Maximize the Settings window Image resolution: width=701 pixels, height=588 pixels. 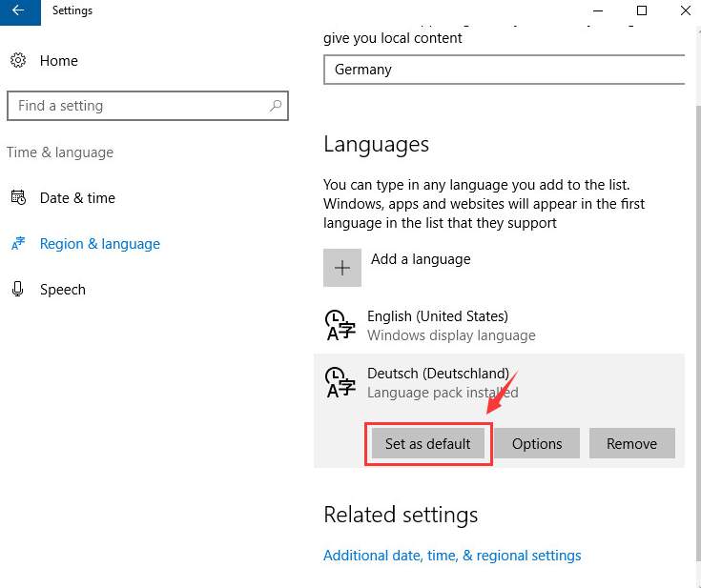(641, 10)
